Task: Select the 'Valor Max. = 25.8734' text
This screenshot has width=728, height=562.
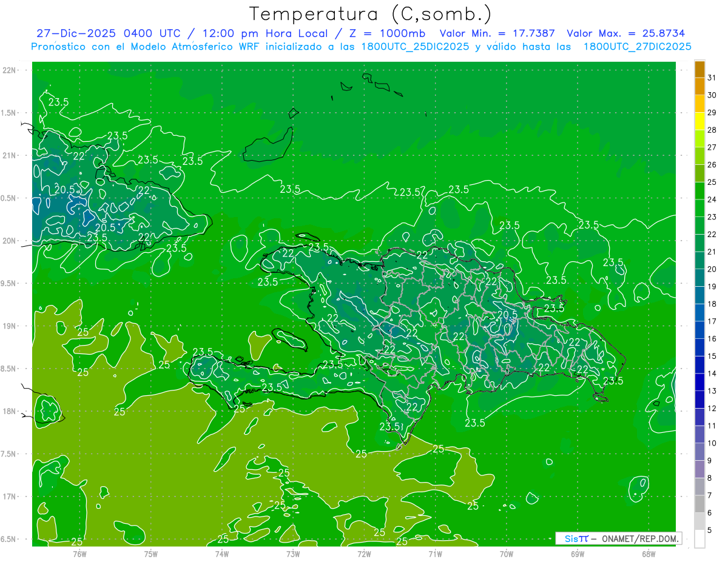Action: click(x=625, y=33)
